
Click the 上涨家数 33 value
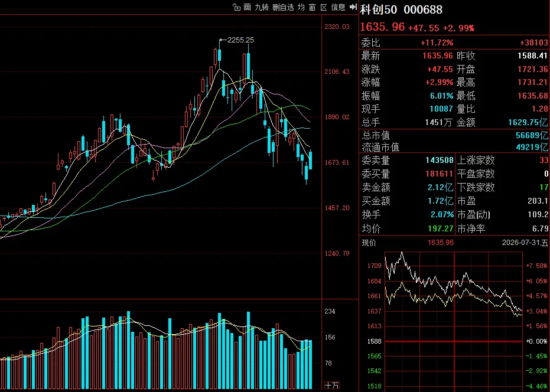pyautogui.click(x=544, y=160)
